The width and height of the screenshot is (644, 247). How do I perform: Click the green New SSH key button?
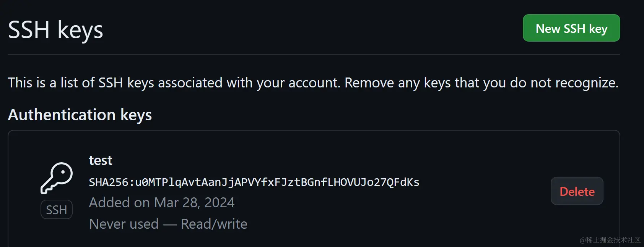571,28
